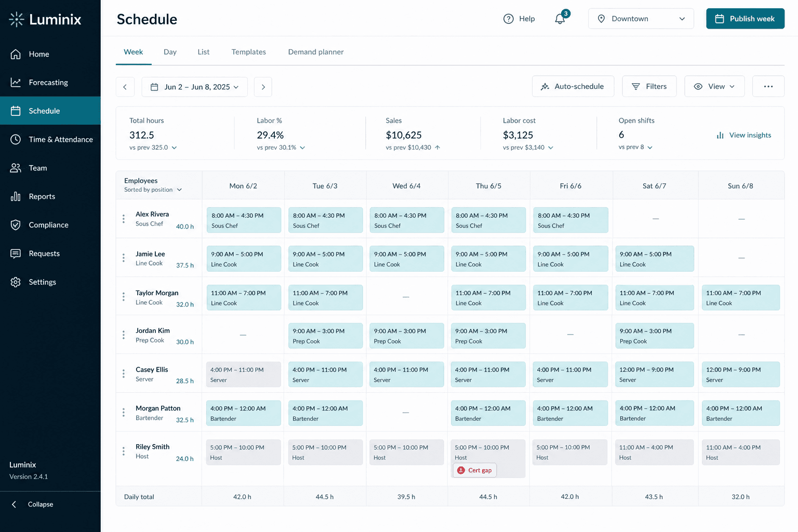
Task: Open Riley Smith's row menu dots
Action: (124, 451)
